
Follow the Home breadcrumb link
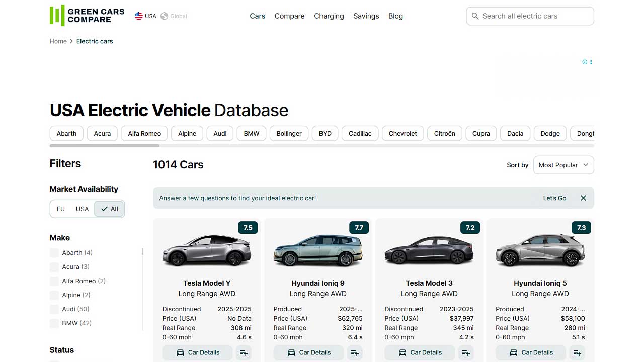tap(58, 41)
